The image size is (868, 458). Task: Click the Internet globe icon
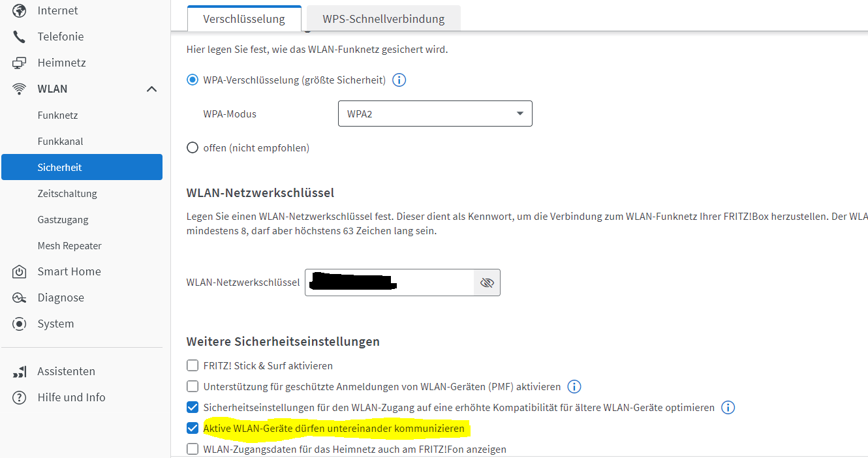[x=20, y=10]
